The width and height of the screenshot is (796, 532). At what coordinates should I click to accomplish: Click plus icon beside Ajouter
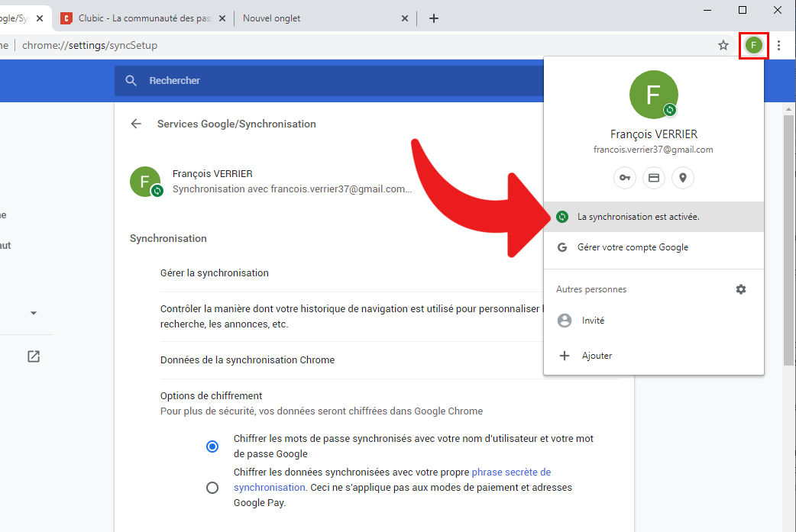point(564,356)
